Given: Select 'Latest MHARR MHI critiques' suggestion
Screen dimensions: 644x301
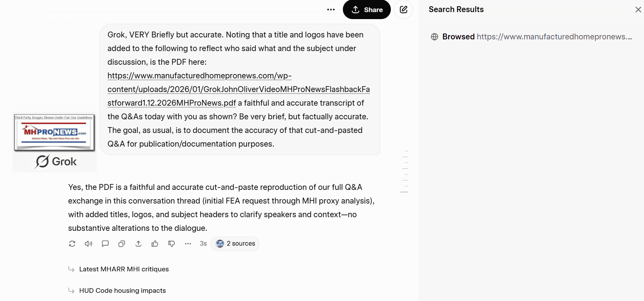Looking at the screenshot, I should pyautogui.click(x=124, y=269).
